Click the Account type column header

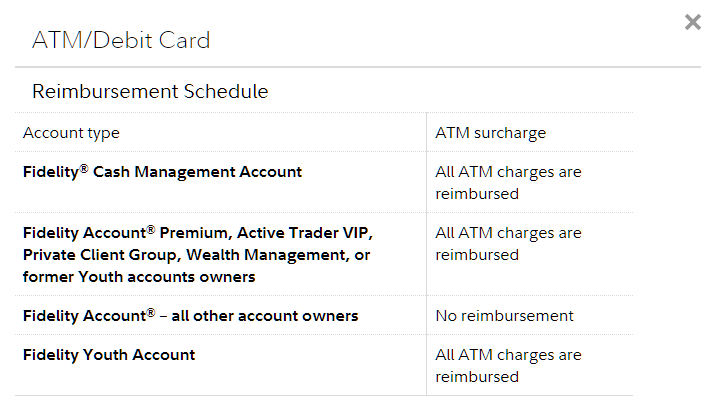[71, 133]
